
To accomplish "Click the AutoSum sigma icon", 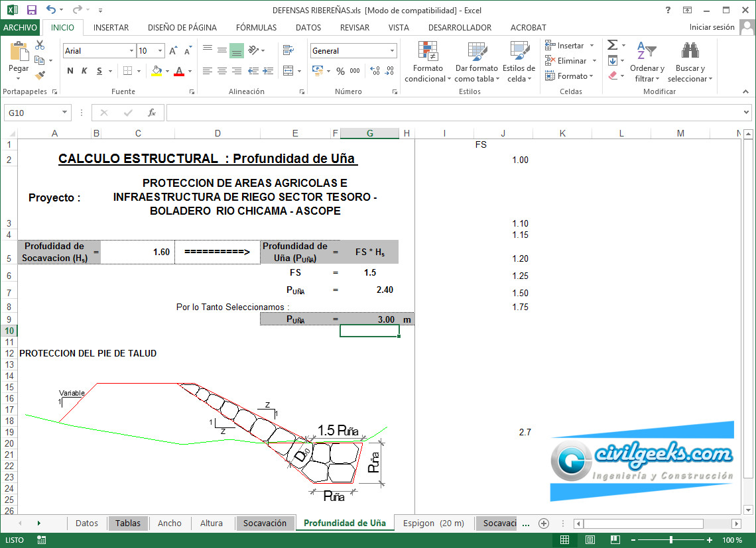I will coord(612,45).
